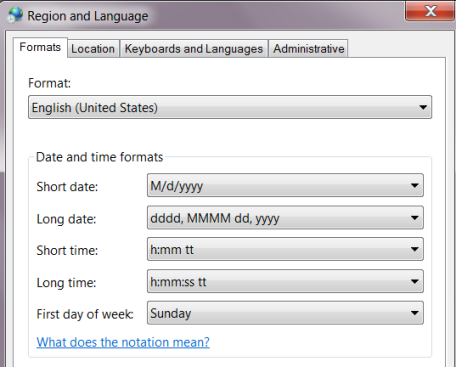
Task: Click the Region and Language globe icon
Action: 15,15
